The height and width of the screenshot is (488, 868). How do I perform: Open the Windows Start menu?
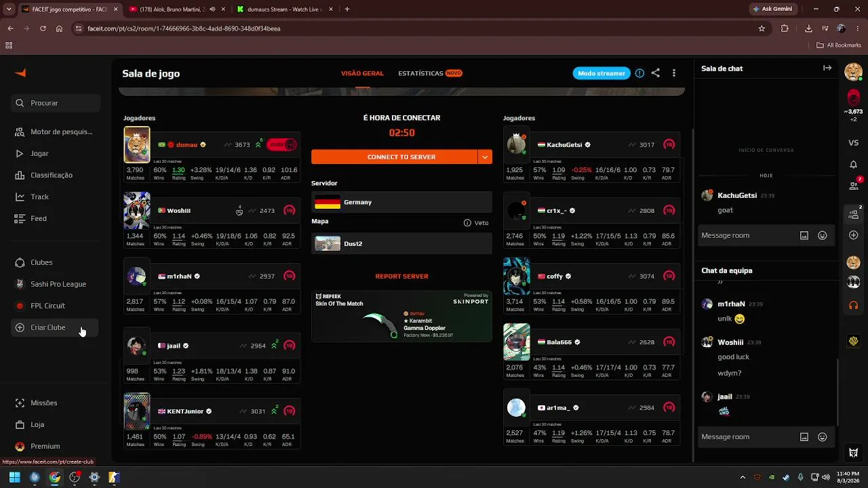14,477
